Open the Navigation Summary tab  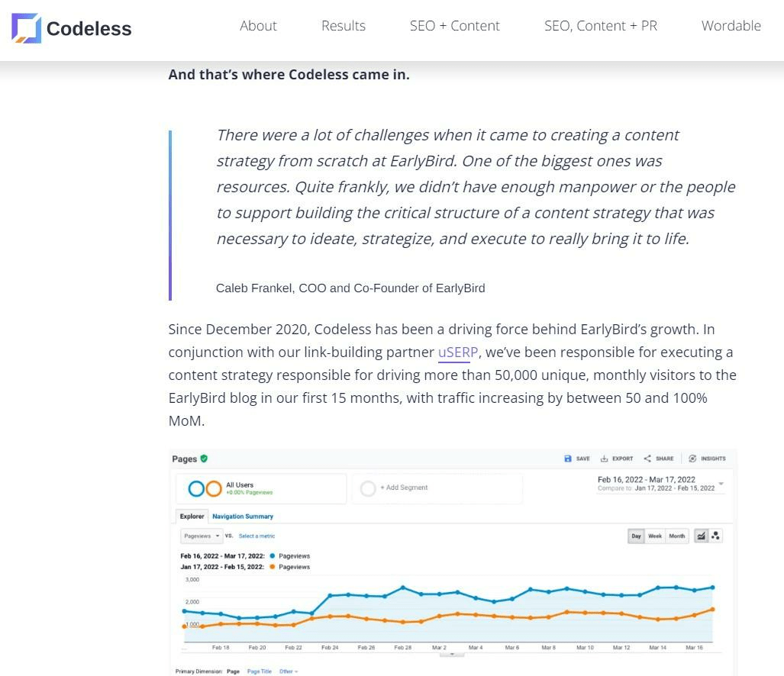click(x=243, y=517)
